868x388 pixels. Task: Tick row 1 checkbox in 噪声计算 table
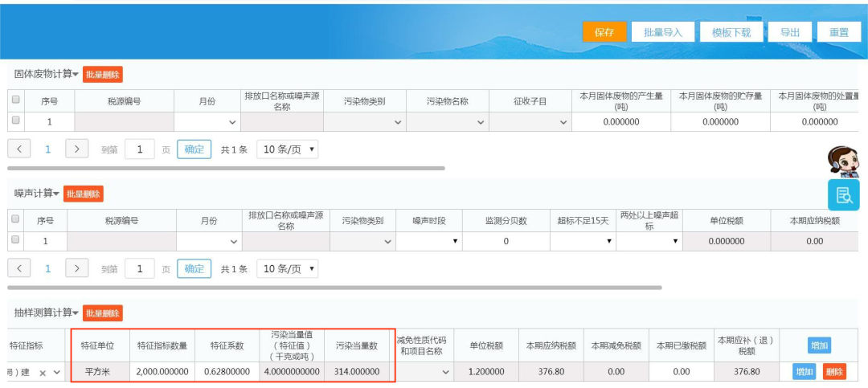pyautogui.click(x=15, y=239)
